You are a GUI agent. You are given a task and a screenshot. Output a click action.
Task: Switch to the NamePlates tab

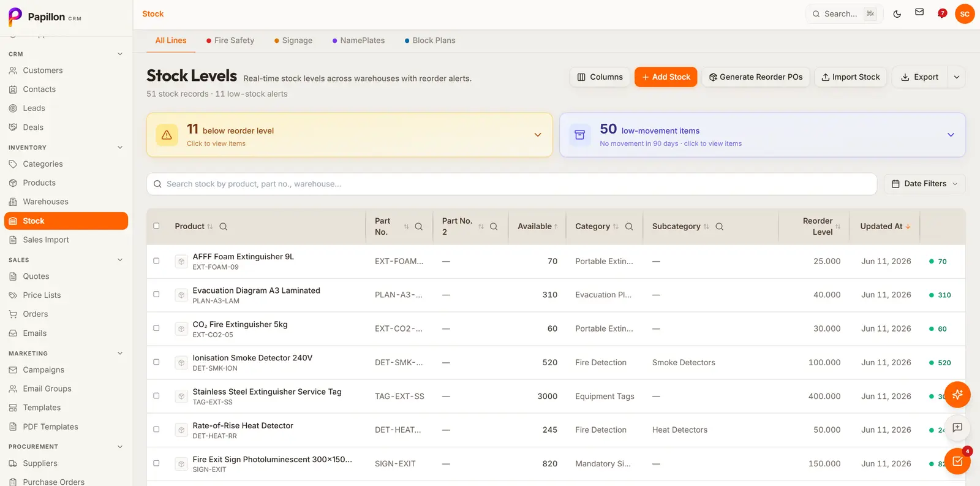tap(358, 40)
